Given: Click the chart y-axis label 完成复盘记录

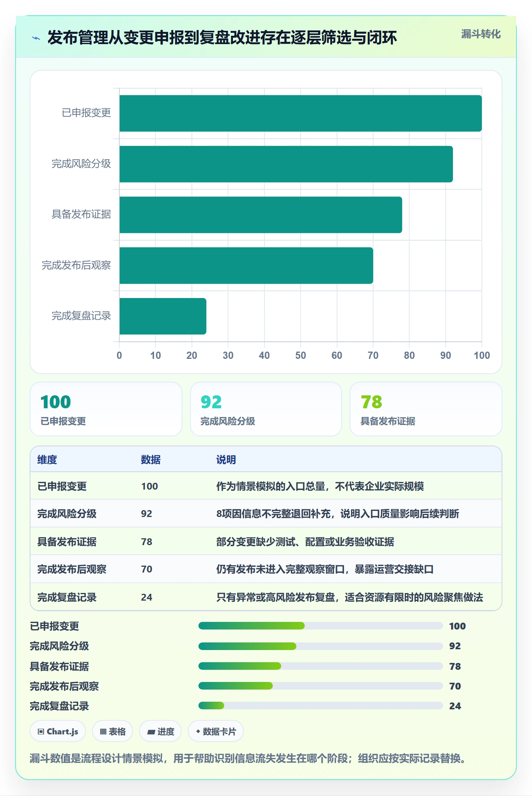Looking at the screenshot, I should pos(81,316).
